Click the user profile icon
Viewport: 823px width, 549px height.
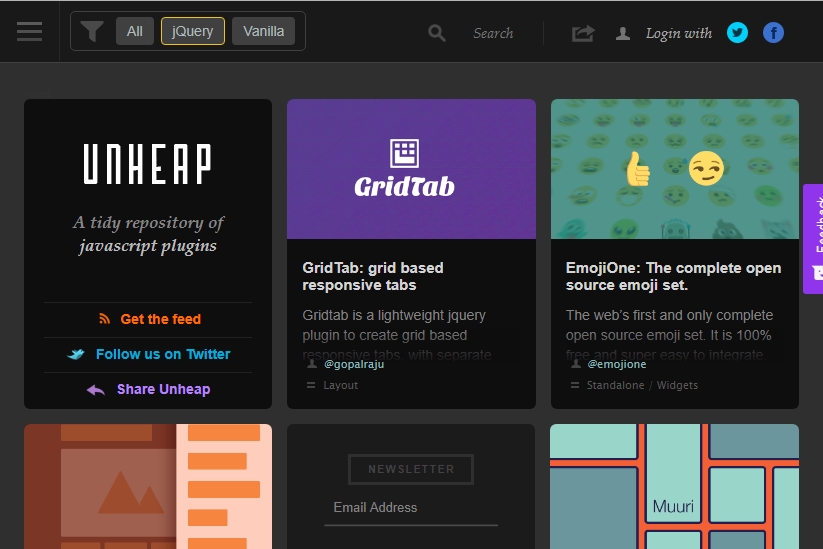coord(622,34)
